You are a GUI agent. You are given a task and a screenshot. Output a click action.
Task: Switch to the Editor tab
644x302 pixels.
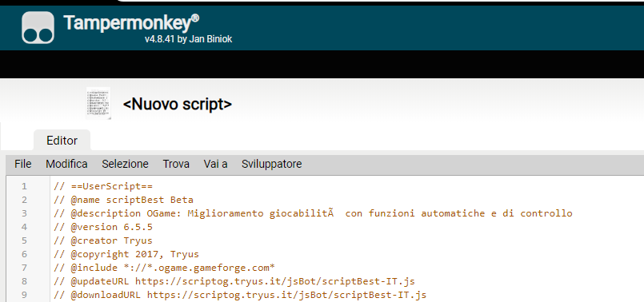(62, 141)
